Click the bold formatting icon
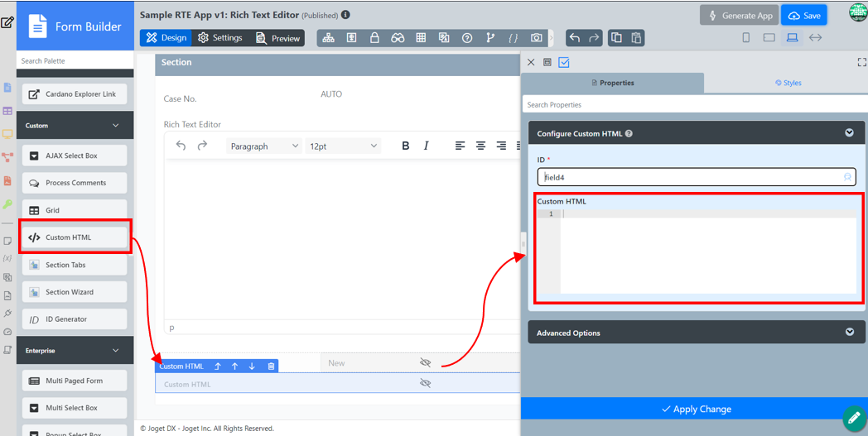868x436 pixels. (x=406, y=146)
